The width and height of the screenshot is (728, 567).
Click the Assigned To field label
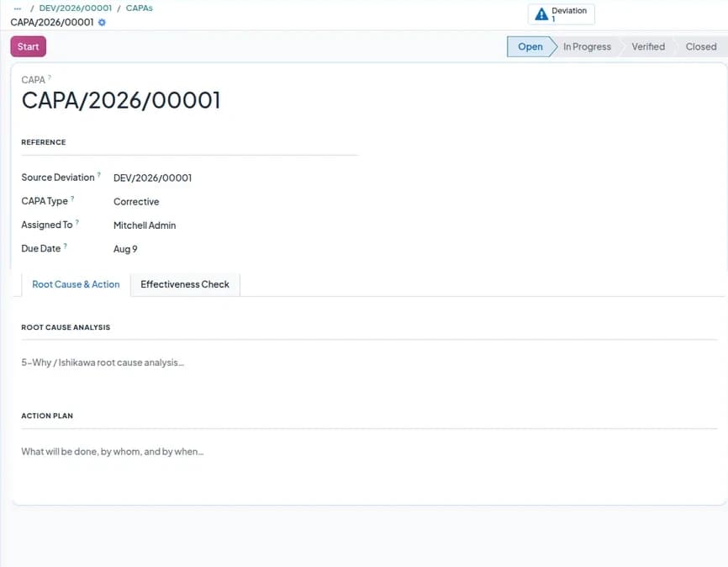[x=47, y=225]
